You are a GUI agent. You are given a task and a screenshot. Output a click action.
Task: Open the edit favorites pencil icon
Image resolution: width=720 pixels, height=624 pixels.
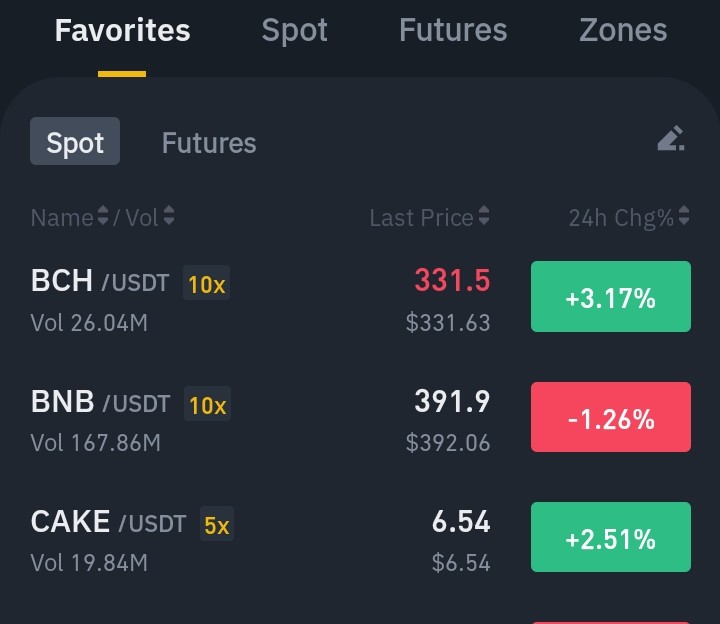(x=671, y=138)
